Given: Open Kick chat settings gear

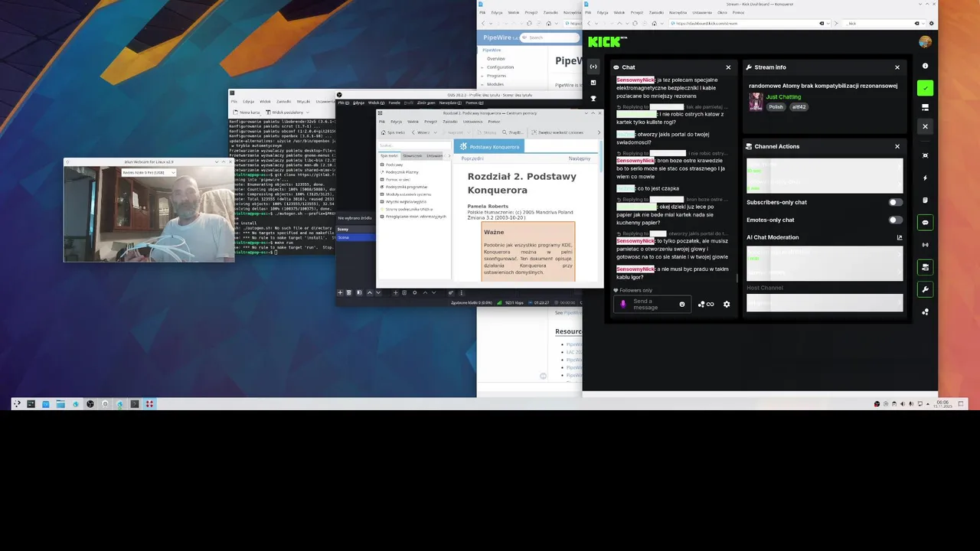Looking at the screenshot, I should 727,304.
